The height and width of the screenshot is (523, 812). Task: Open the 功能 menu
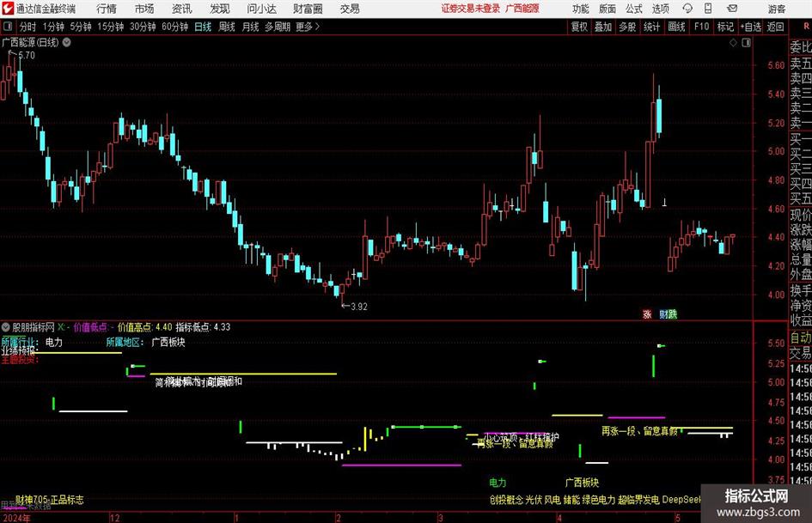(x=581, y=9)
